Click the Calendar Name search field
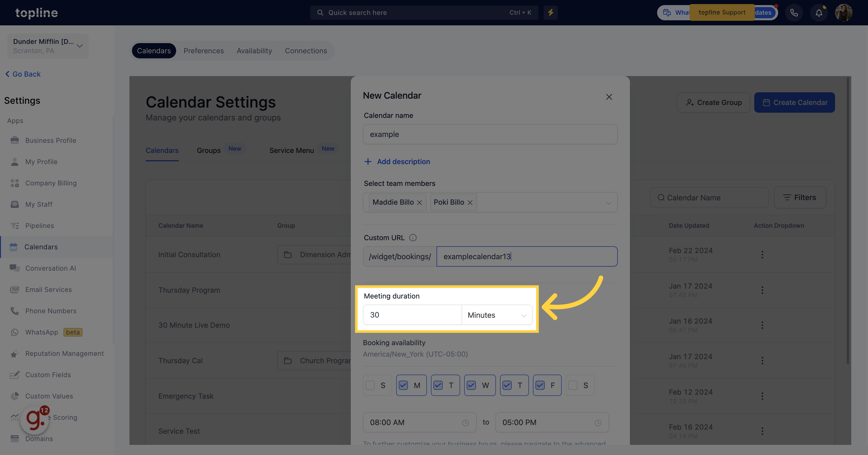 point(709,197)
